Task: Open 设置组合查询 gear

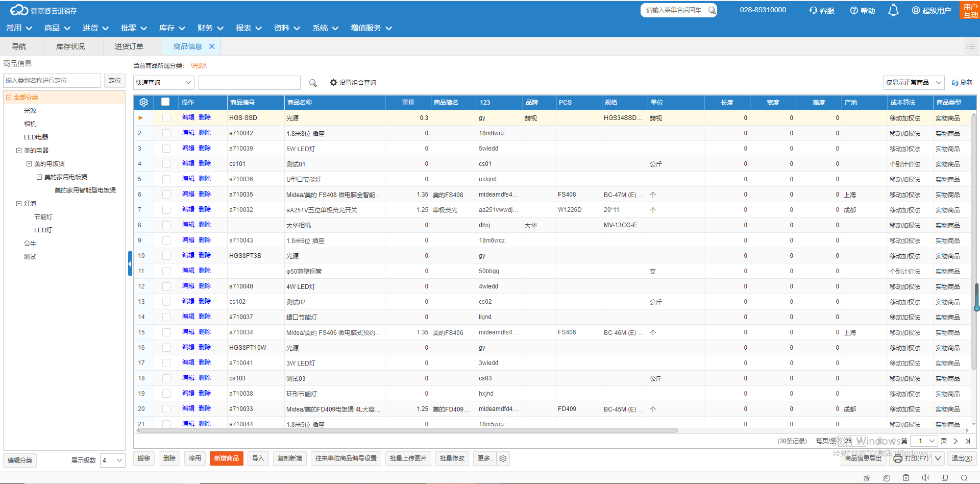Action: click(333, 82)
